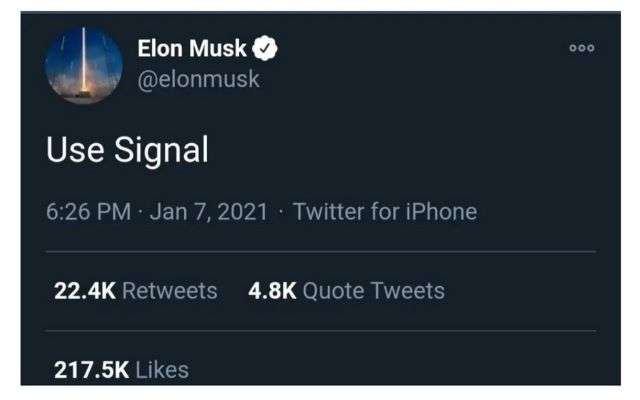Click the 22.4K retweet count number
640x400 pixels.
[85, 291]
